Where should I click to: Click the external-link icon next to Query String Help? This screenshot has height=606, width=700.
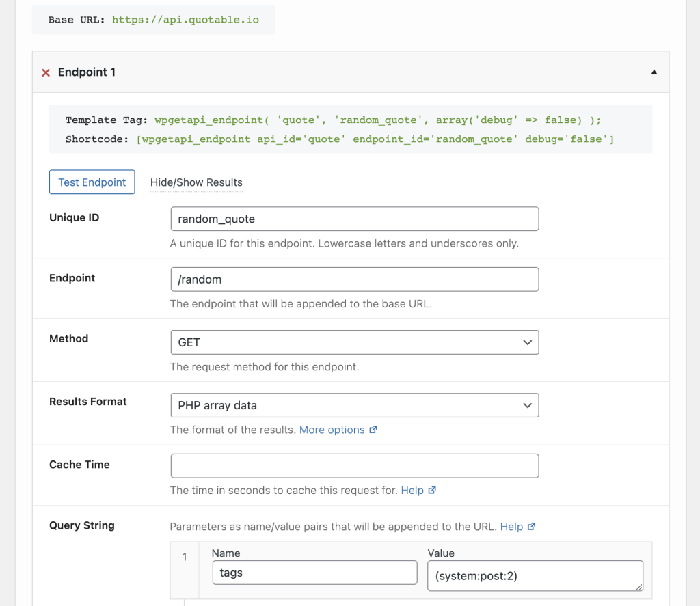point(533,526)
